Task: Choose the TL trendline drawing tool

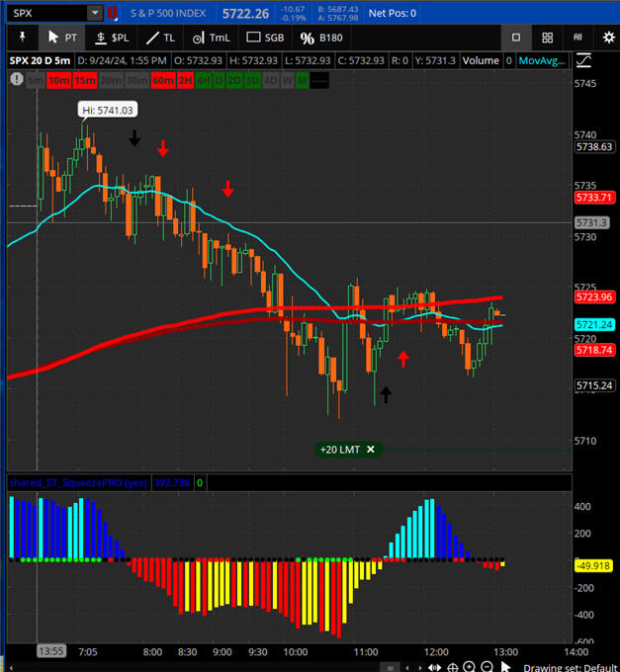Action: 159,38
